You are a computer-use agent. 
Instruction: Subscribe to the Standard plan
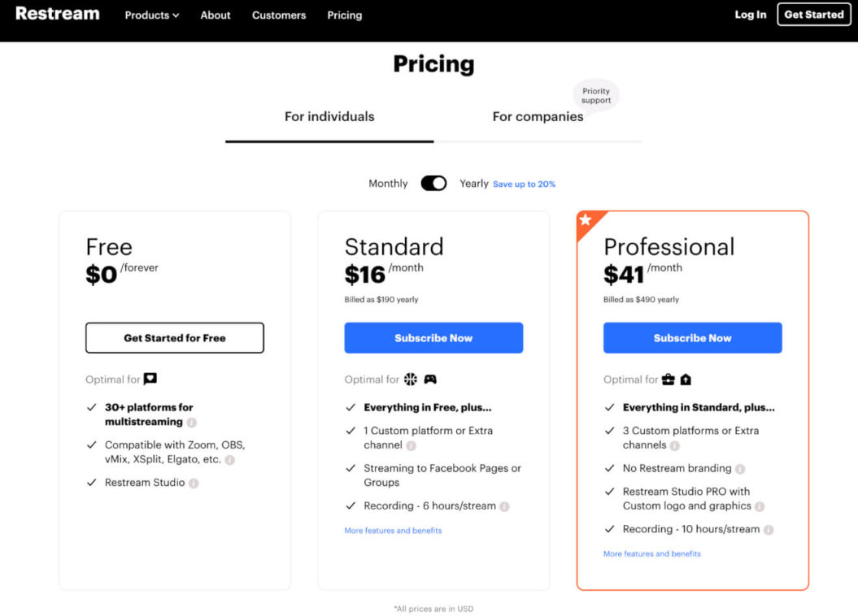[x=433, y=338]
